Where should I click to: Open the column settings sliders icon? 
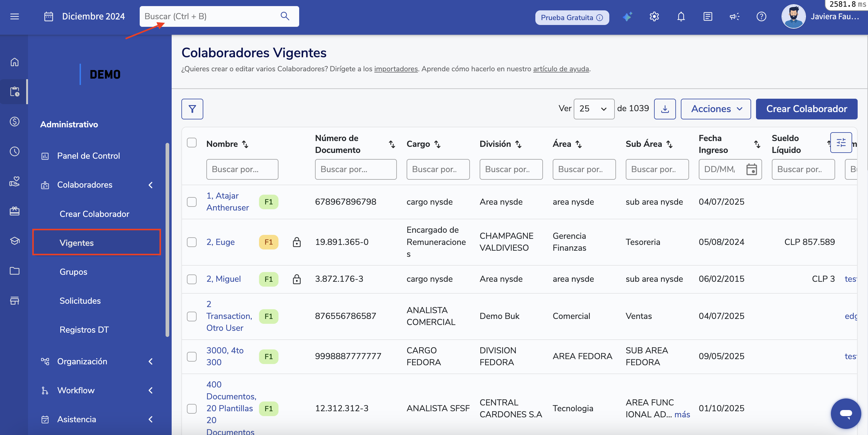tap(841, 143)
